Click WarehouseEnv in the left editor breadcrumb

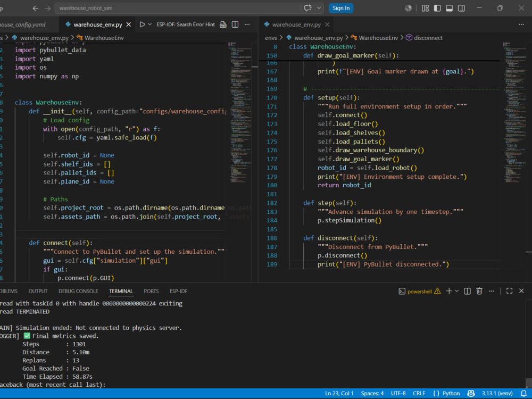pyautogui.click(x=104, y=38)
